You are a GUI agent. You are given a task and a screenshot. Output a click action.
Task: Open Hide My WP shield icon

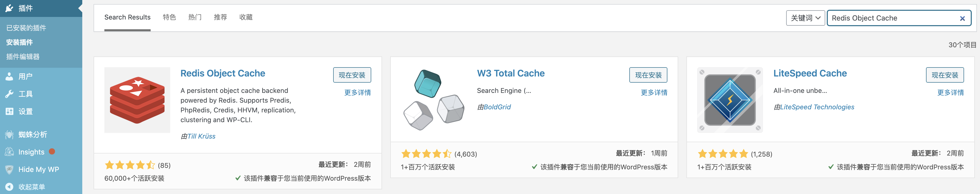pyautogui.click(x=10, y=169)
